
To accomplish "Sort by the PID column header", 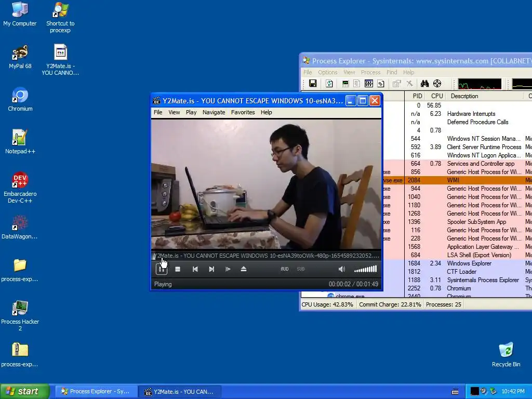I will click(x=414, y=96).
